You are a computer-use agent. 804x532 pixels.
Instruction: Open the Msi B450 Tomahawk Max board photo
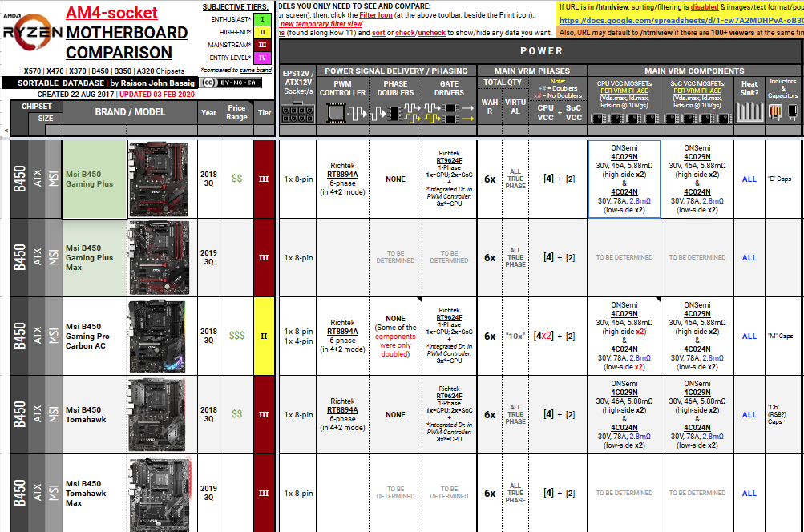click(x=160, y=494)
